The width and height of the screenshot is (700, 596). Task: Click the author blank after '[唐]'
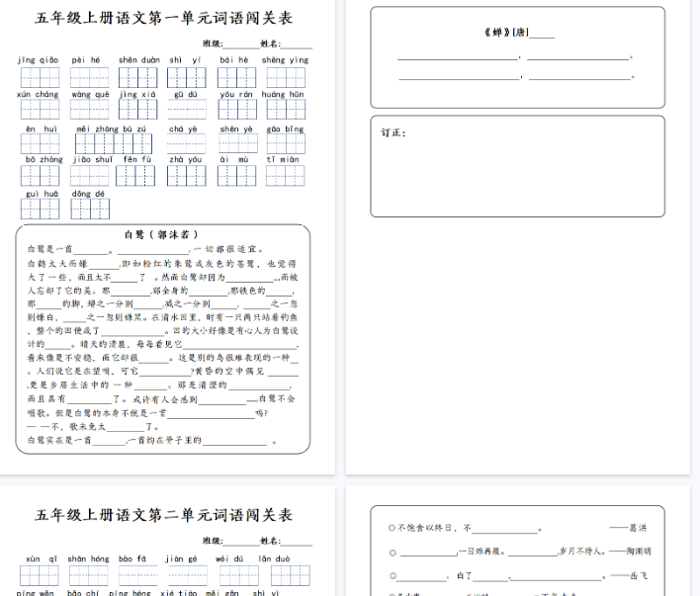pyautogui.click(x=542, y=35)
